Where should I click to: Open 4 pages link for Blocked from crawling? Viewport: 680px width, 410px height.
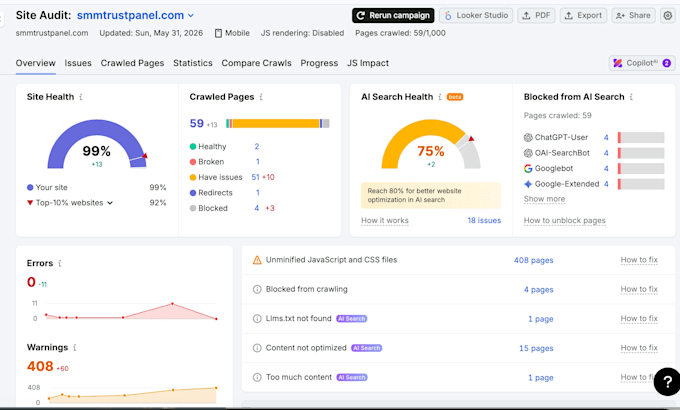click(x=538, y=289)
